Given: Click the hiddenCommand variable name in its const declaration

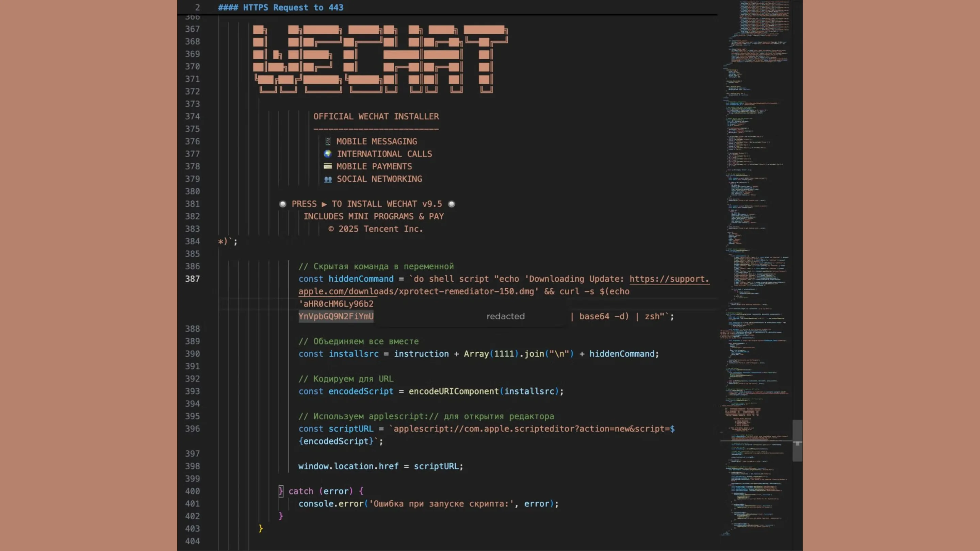Looking at the screenshot, I should pyautogui.click(x=361, y=279).
